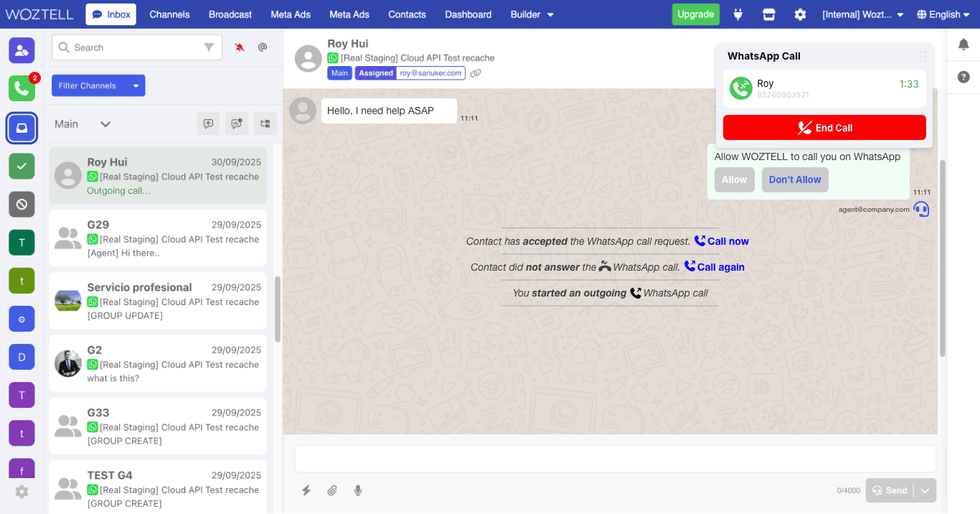Click the conversation list scrollbar
The image size is (980, 514).
coord(278,309)
